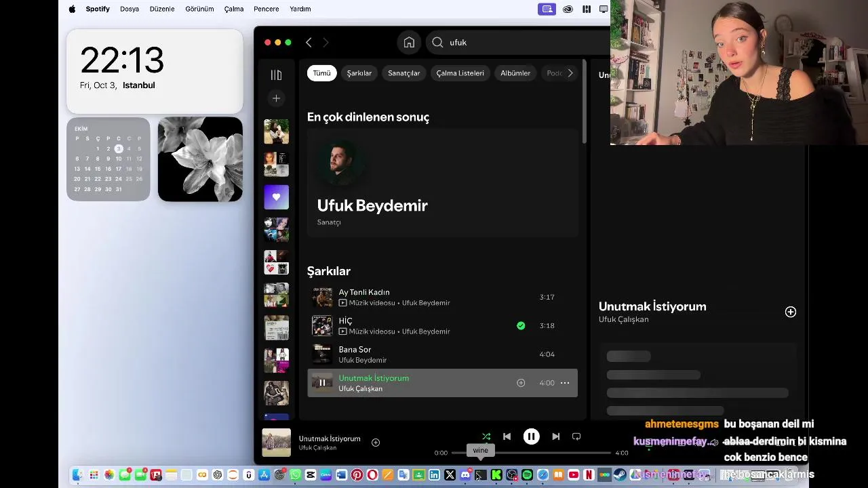Reveal more filter chips with right arrow
Screen dimensions: 868x488
point(570,73)
